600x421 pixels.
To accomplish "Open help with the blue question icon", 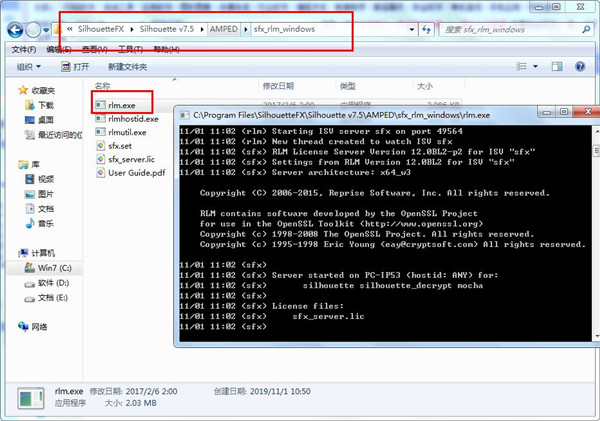I will point(580,67).
